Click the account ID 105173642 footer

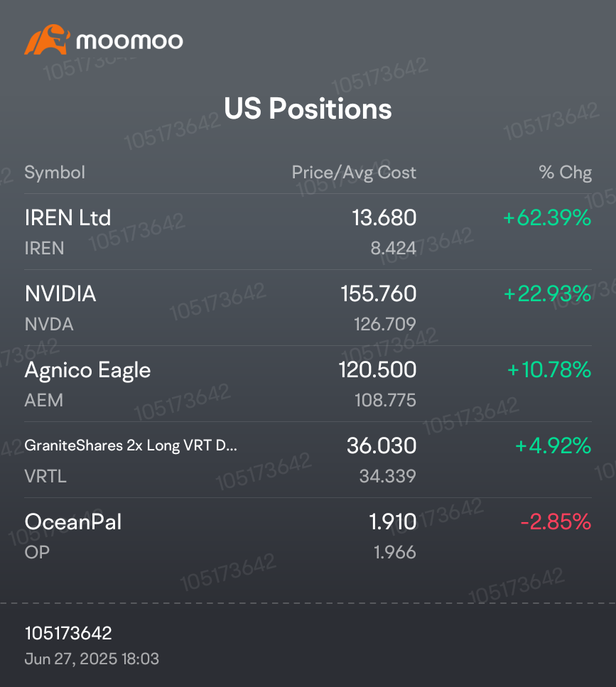(68, 633)
